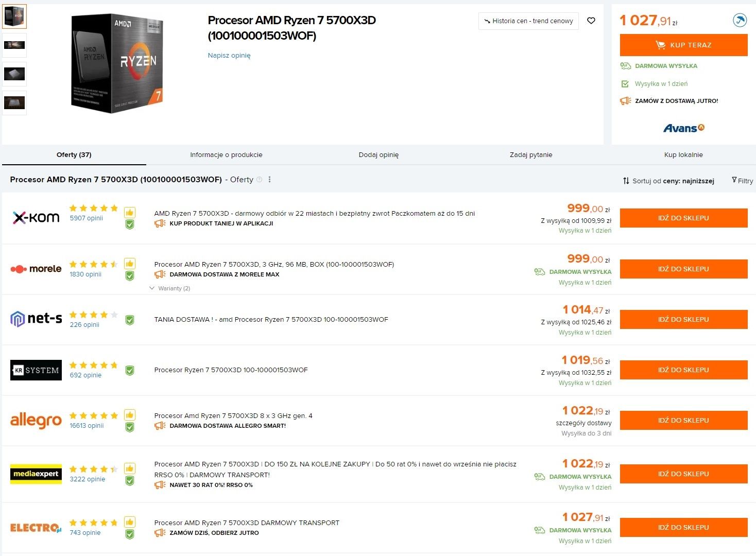756x556 pixels.
Task: Go to Media Expert via IDŹ DO SKLEPU
Action: coord(683,474)
